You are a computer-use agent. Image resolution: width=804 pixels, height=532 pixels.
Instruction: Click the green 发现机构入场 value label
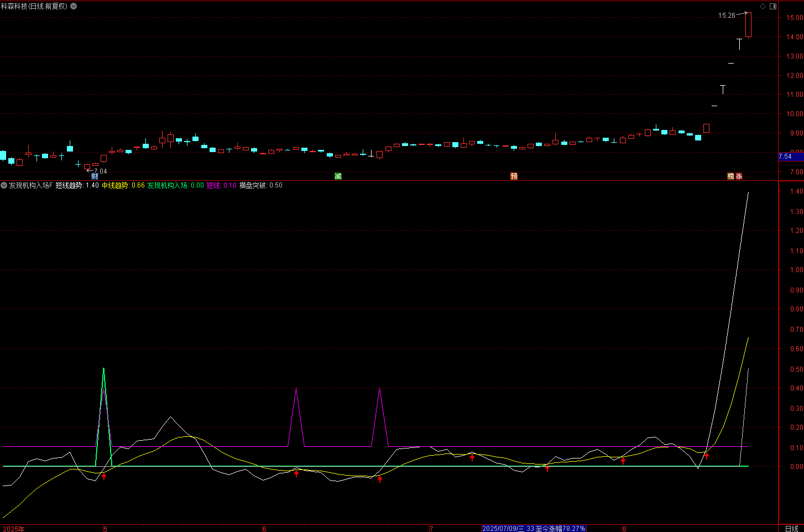(x=168, y=185)
